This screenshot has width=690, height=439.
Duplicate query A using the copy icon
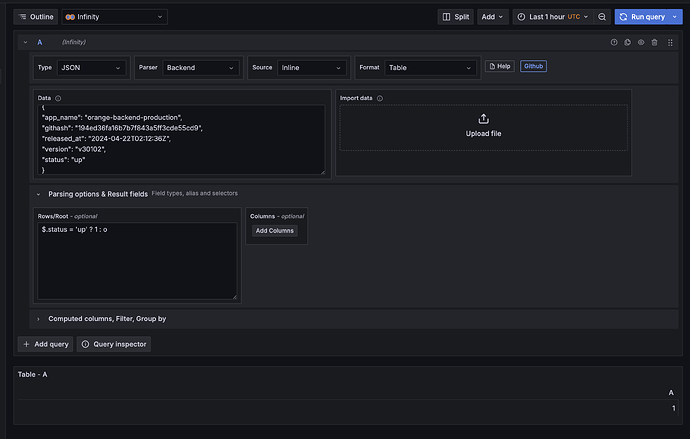tap(628, 42)
